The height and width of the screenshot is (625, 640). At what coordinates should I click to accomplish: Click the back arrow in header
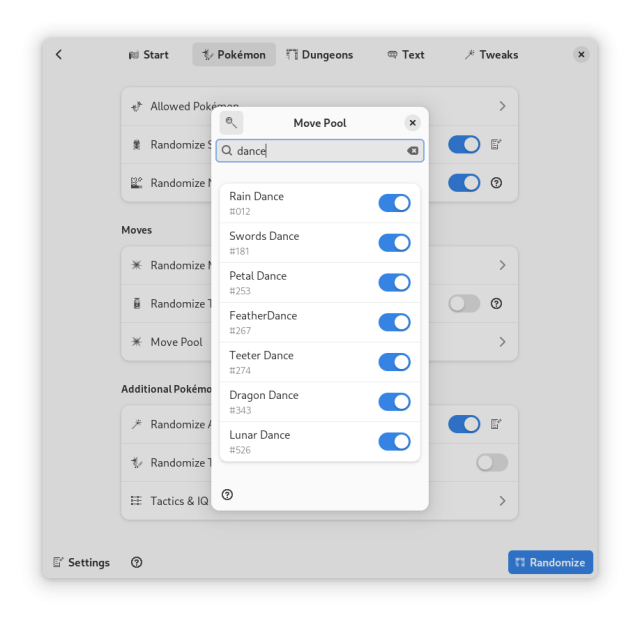[59, 55]
